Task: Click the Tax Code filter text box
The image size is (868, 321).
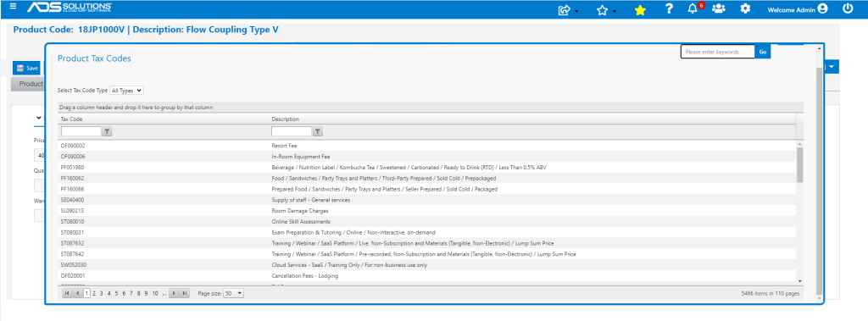Action: tap(81, 132)
